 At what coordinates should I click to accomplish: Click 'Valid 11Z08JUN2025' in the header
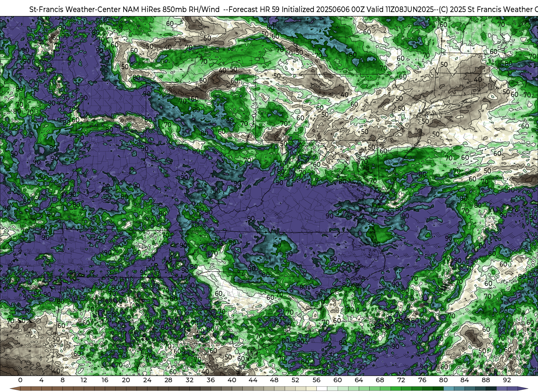(x=400, y=10)
